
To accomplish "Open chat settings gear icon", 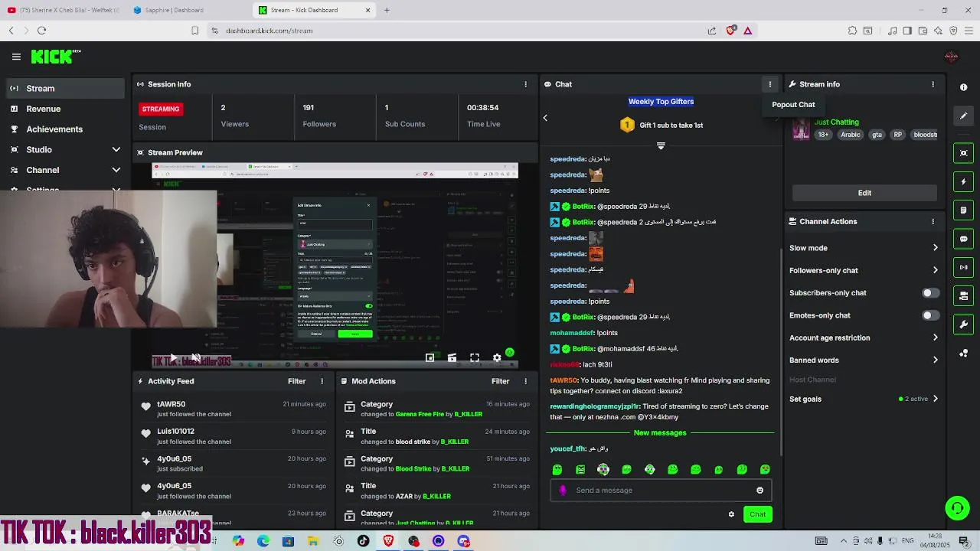I will click(731, 514).
